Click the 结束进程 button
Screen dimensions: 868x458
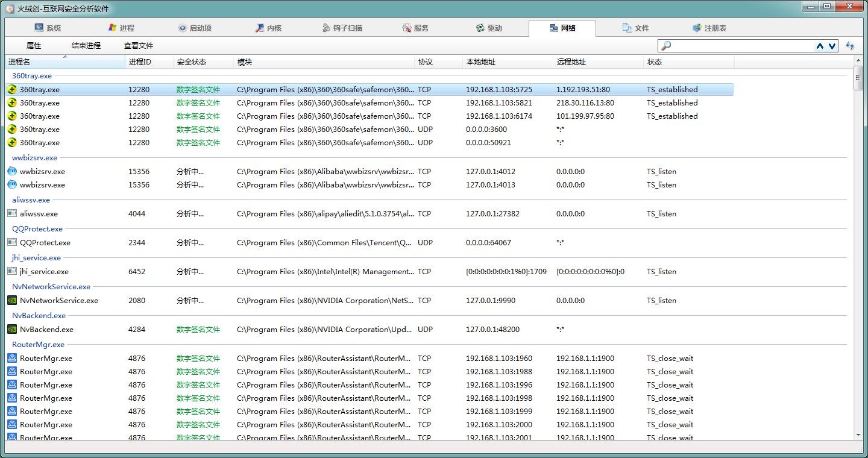click(x=86, y=46)
